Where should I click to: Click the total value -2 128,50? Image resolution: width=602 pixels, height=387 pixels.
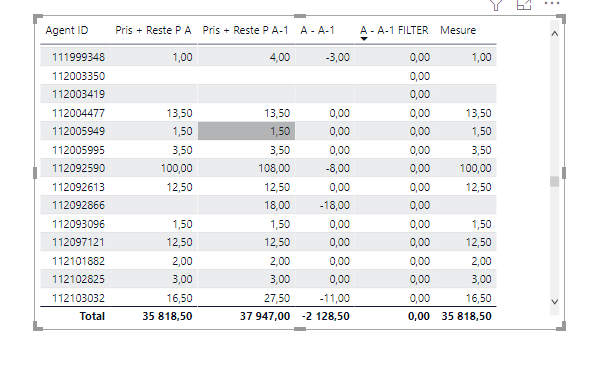pos(326,316)
